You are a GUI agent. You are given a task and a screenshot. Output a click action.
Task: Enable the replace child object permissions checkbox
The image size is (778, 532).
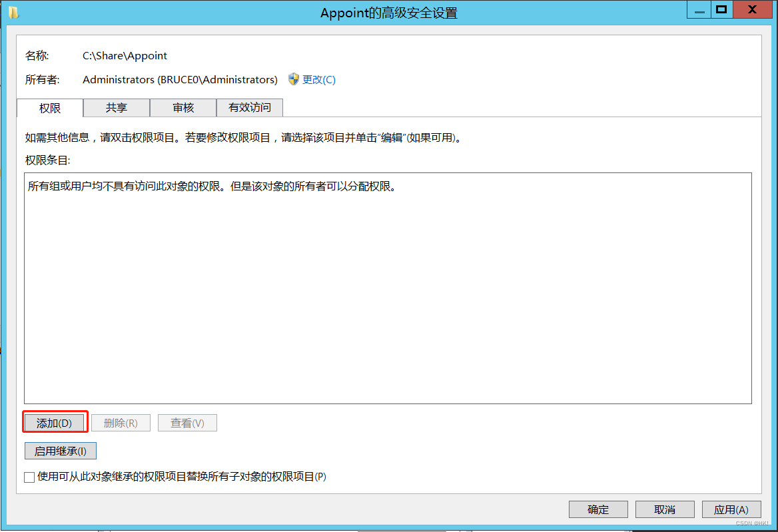[29, 477]
